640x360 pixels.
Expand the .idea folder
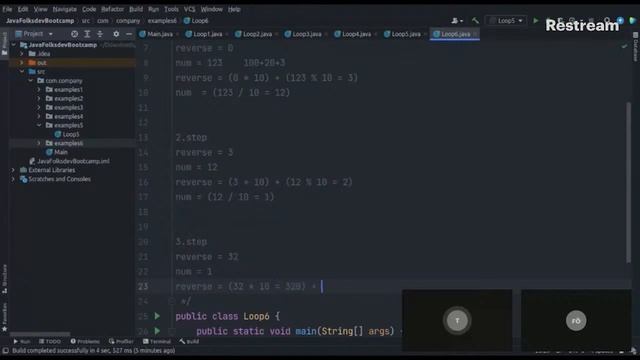coord(22,54)
